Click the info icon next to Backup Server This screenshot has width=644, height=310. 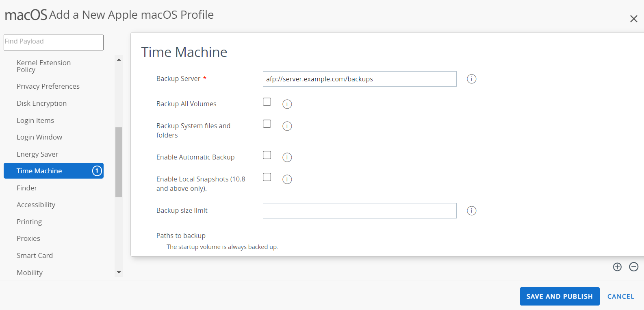(x=471, y=79)
